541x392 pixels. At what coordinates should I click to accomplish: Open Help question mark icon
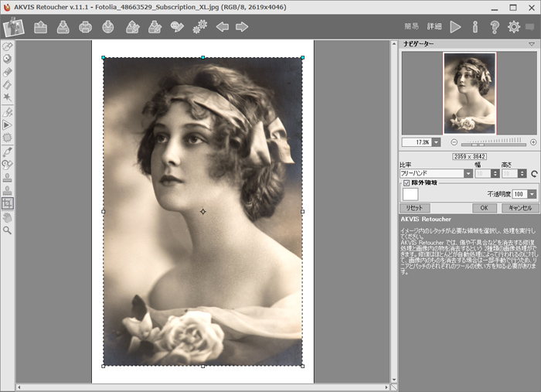pos(495,27)
